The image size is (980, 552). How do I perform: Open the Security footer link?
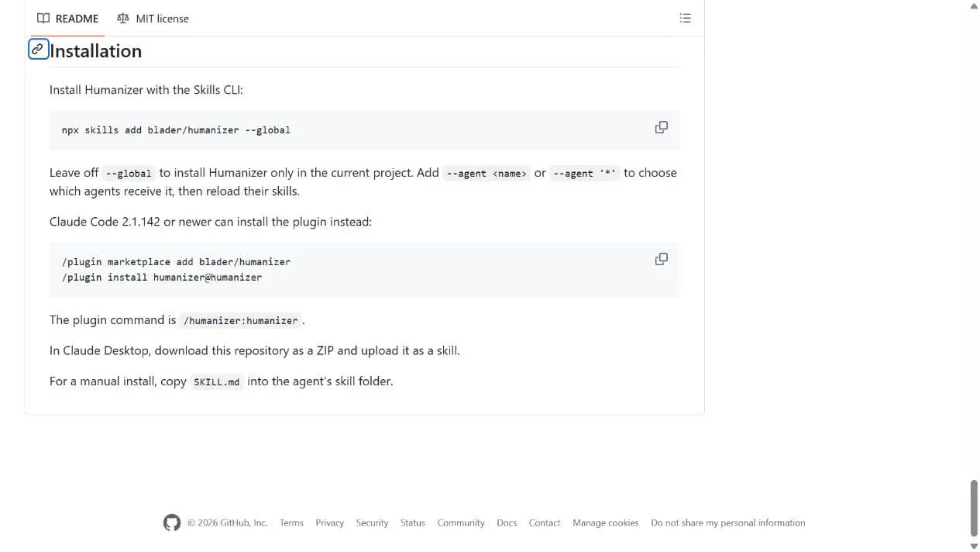coord(372,523)
